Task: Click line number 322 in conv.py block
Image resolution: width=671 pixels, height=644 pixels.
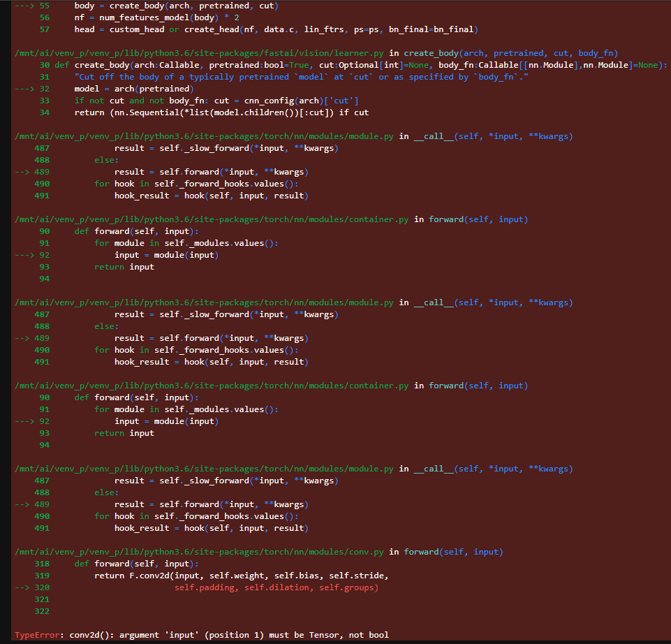Action: 42,611
